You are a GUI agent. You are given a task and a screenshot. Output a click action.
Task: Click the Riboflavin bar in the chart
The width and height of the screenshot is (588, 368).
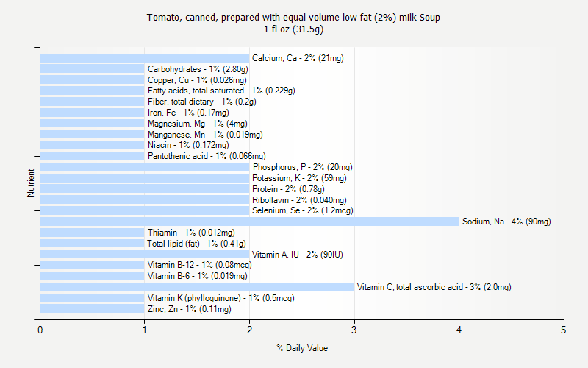(145, 199)
